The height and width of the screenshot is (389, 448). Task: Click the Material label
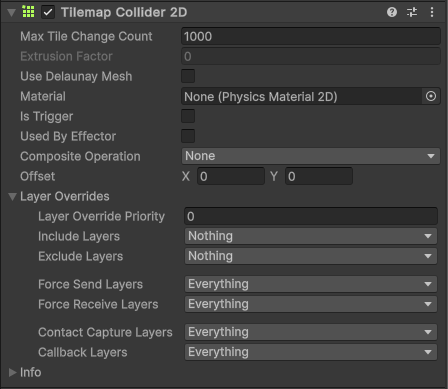pos(43,96)
